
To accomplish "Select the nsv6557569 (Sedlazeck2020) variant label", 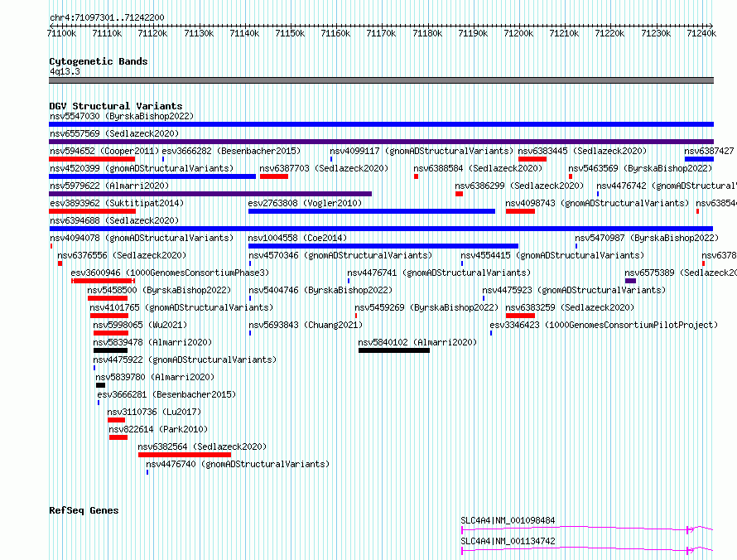I will click(x=114, y=133).
